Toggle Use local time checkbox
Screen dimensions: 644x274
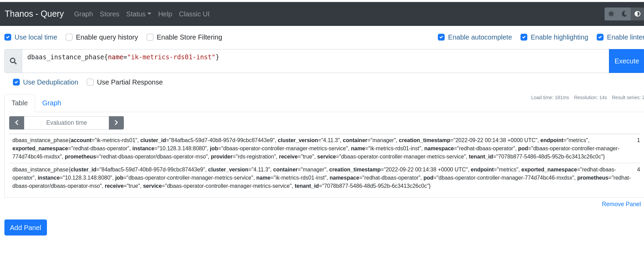coord(8,37)
